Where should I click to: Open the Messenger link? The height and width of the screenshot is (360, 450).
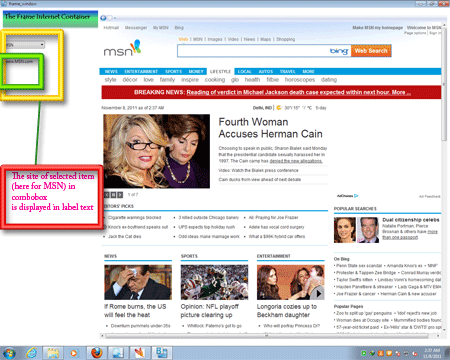point(136,28)
